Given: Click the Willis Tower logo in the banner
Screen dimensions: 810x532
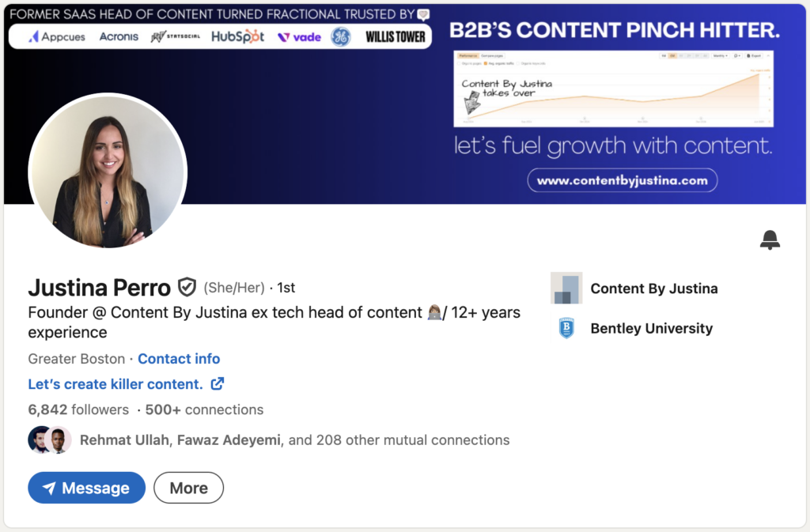Looking at the screenshot, I should (x=396, y=36).
